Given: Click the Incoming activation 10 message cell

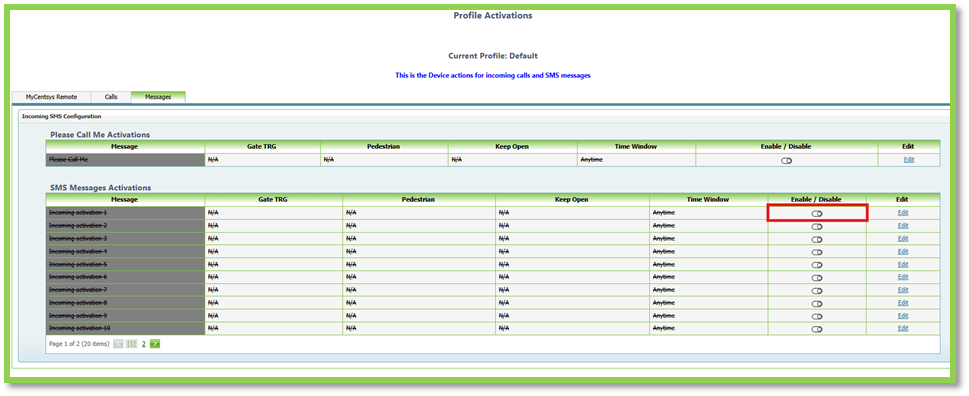Looking at the screenshot, I should tap(125, 328).
